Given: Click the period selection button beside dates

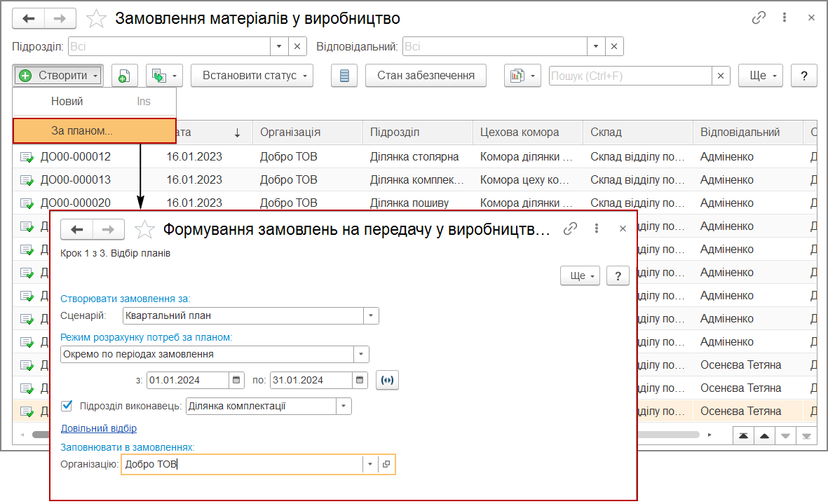Looking at the screenshot, I should click(386, 380).
